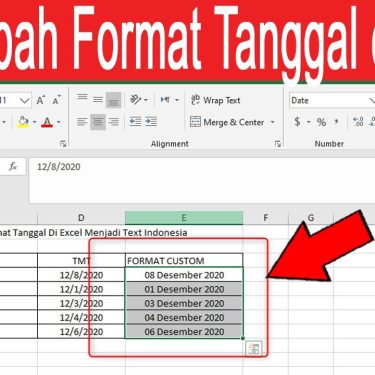Click Increase Font Size icon
375x375 pixels.
tap(41, 100)
